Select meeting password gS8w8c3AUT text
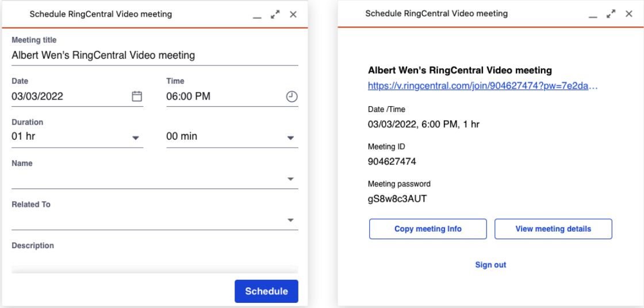644x308 pixels. coord(397,199)
